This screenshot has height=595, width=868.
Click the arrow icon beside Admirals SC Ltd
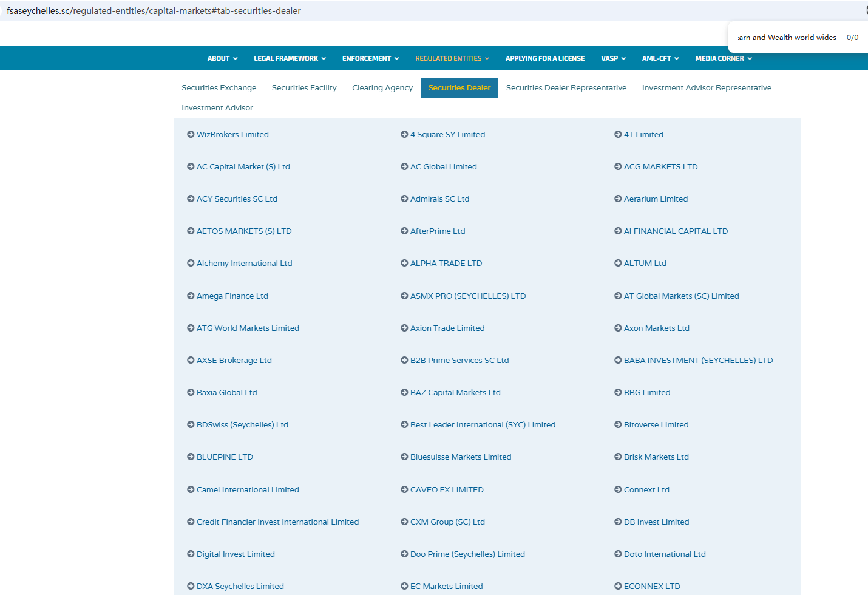404,199
